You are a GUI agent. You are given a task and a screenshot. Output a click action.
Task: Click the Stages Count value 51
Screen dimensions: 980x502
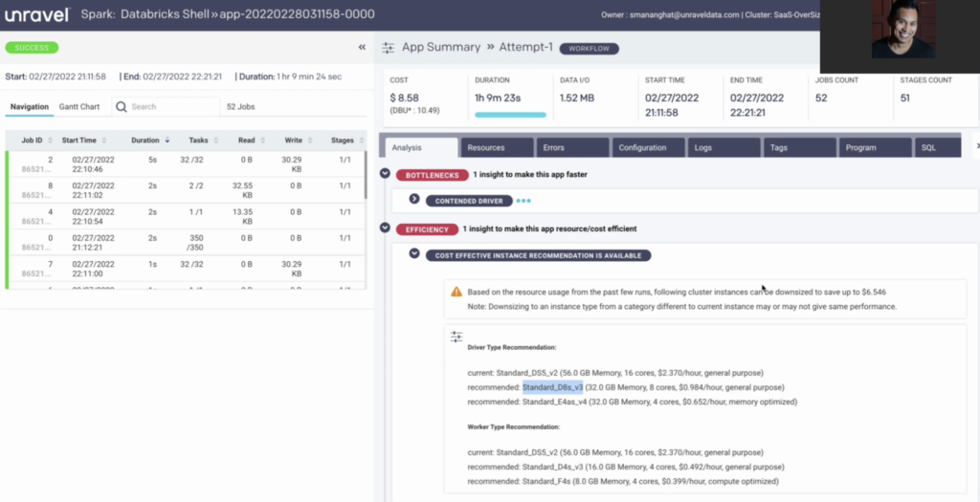point(905,98)
